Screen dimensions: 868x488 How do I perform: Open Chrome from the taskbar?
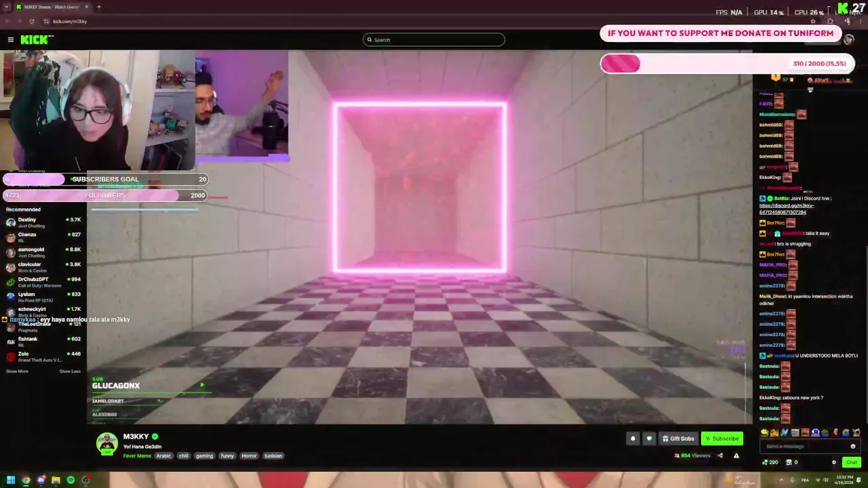click(x=26, y=481)
